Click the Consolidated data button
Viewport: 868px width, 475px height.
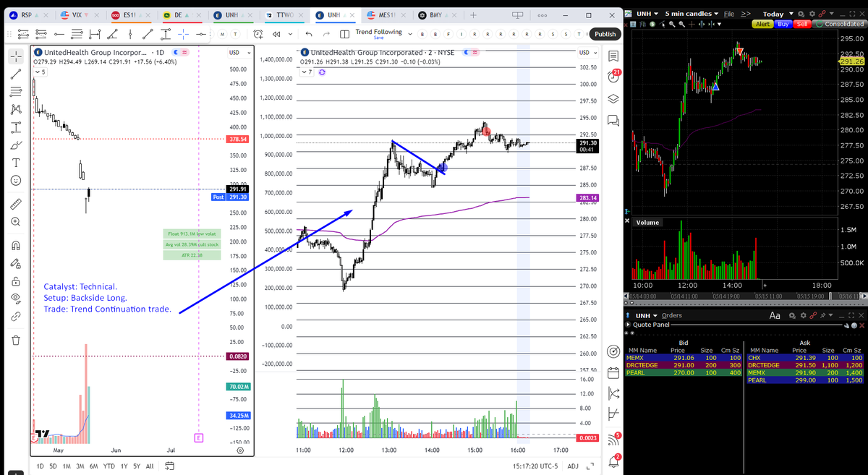coord(841,24)
